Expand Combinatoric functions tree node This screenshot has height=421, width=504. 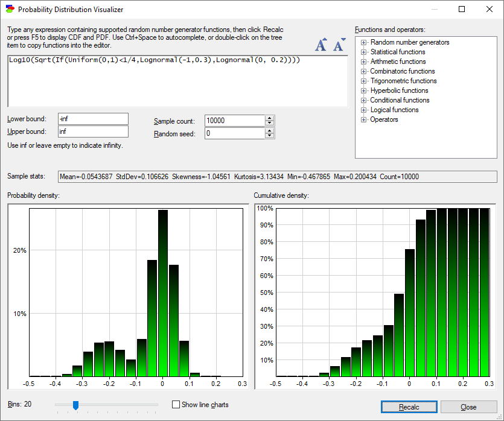[363, 71]
